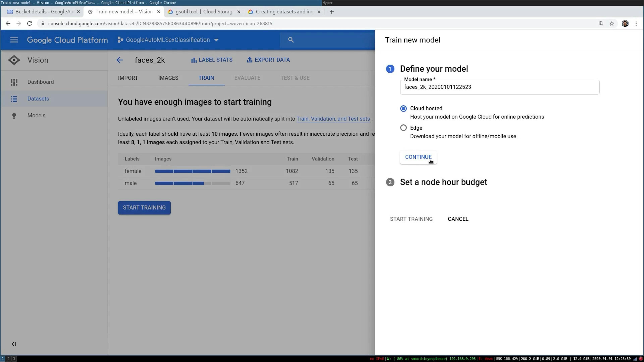Close the Creating datasets tab

tap(319, 12)
